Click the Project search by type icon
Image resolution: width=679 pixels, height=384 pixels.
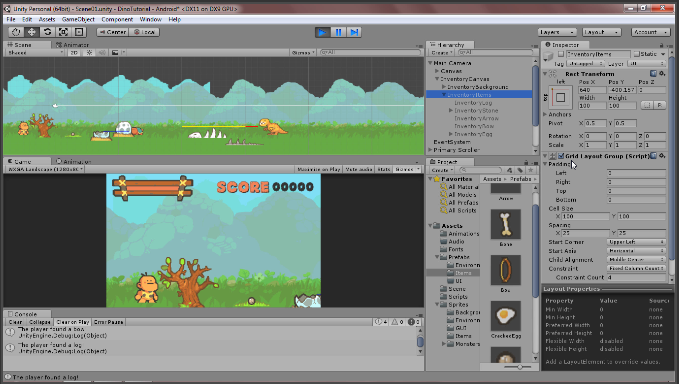[x=510, y=170]
